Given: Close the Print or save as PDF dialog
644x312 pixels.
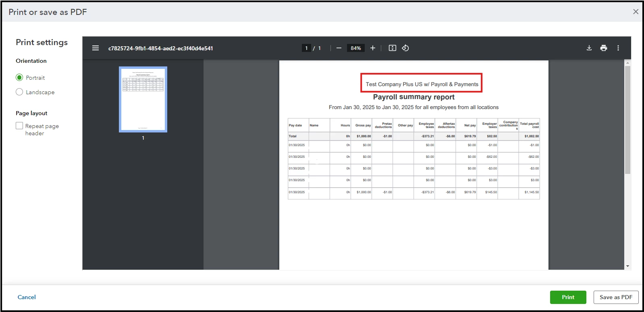Looking at the screenshot, I should 636,12.
